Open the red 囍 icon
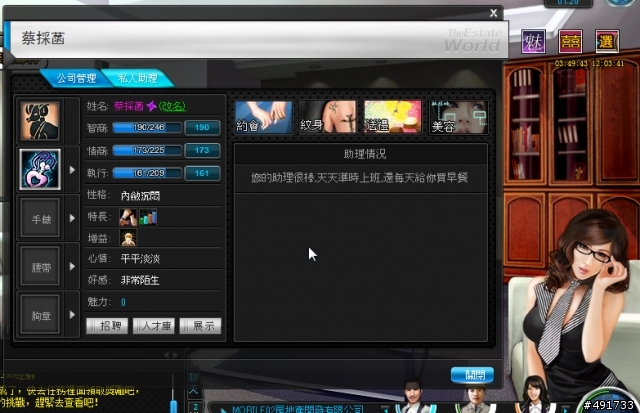The height and width of the screenshot is (413, 640). [x=570, y=41]
